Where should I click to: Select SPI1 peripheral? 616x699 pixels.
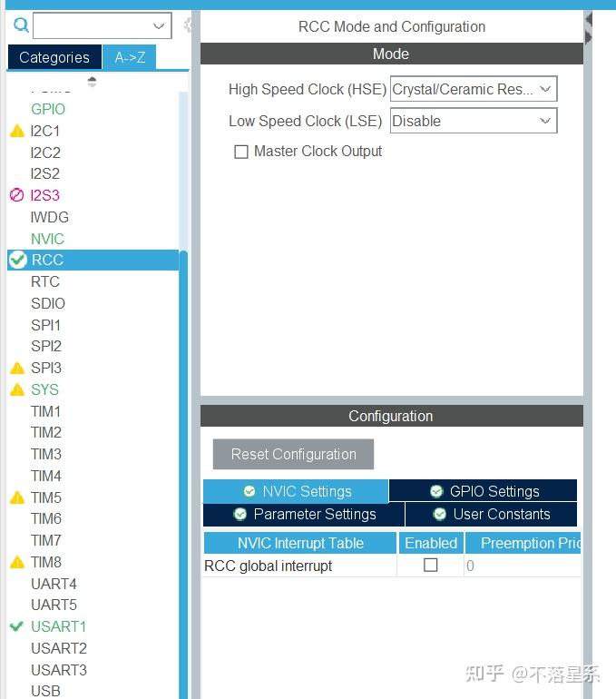click(45, 325)
